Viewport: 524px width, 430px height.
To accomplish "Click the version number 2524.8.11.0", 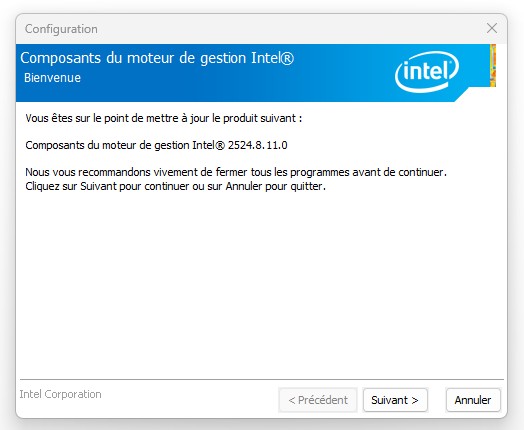I will click(258, 145).
